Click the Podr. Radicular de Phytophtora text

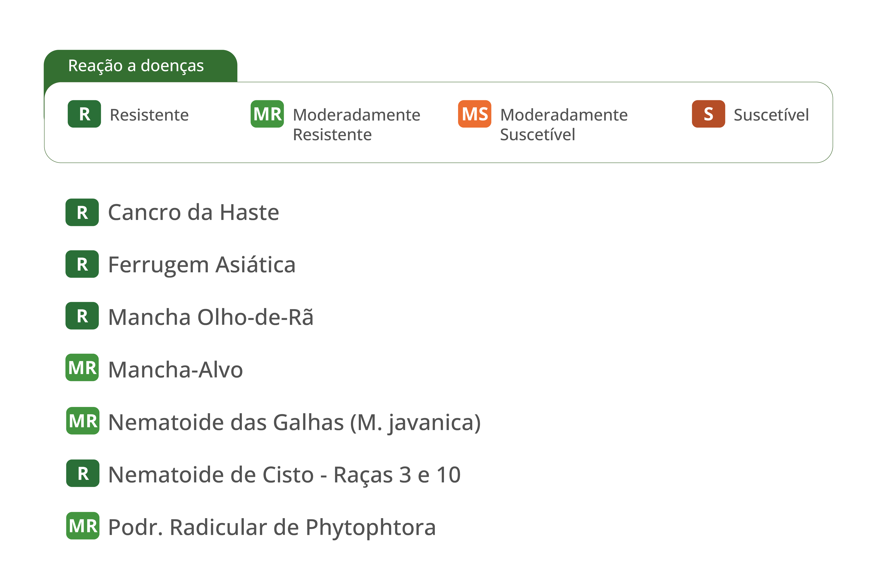pos(272,528)
